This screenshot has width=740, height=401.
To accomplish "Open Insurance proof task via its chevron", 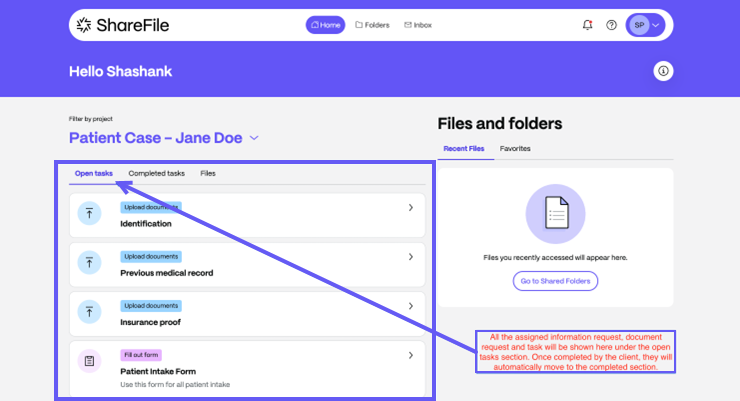I will pyautogui.click(x=411, y=306).
